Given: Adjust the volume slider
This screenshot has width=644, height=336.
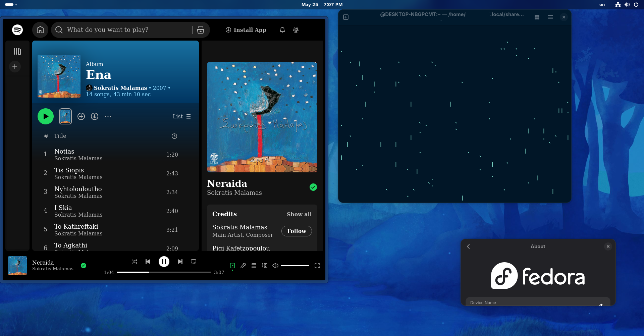Looking at the screenshot, I should pyautogui.click(x=295, y=266).
